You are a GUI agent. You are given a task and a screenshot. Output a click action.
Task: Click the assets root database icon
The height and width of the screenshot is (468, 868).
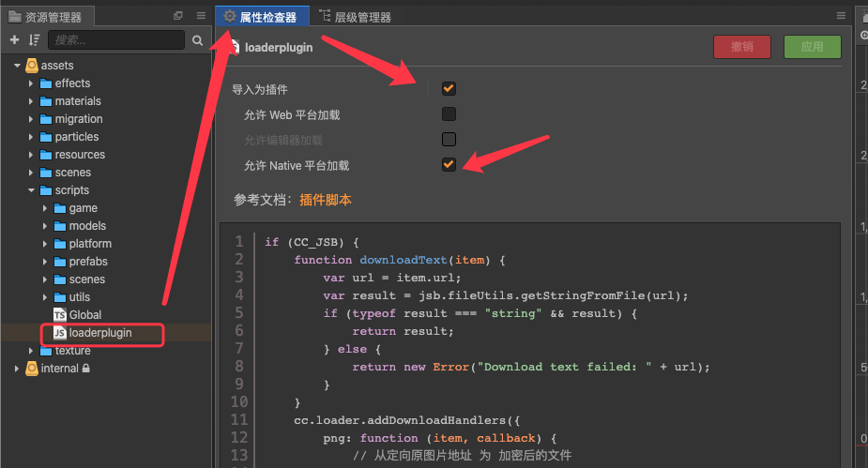[x=32, y=66]
